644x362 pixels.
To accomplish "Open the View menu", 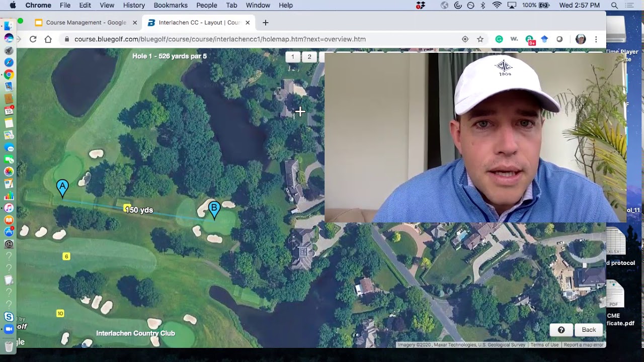I will [x=107, y=5].
